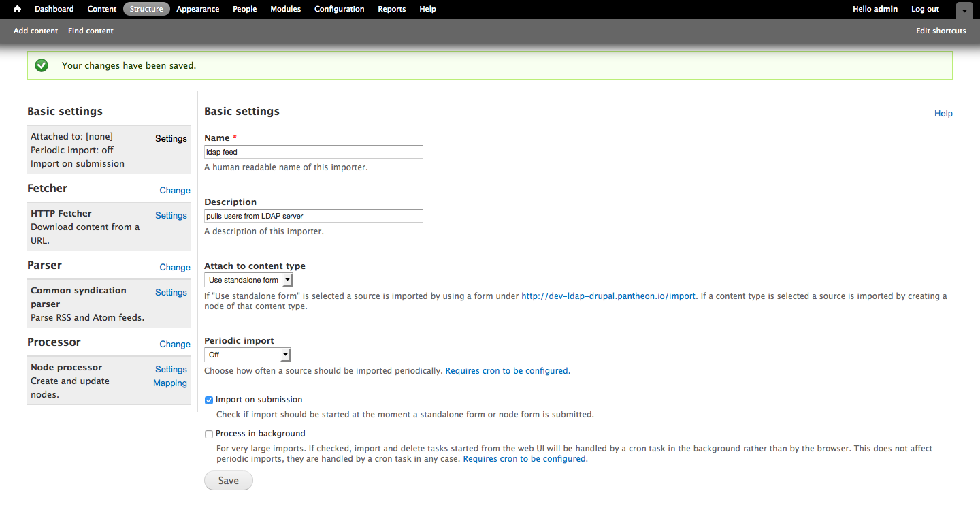This screenshot has width=980, height=527.
Task: Open Node processor Settings link
Action: [171, 369]
